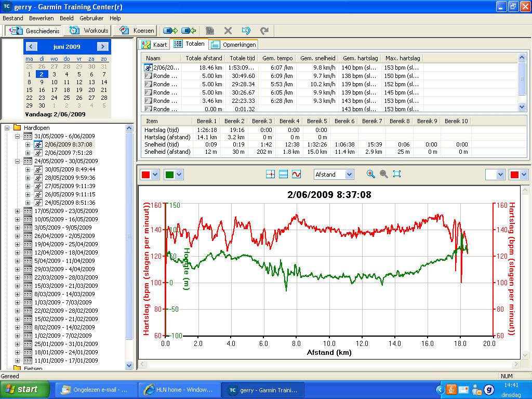532x399 pixels.
Task: Toggle the graph crosshair cursor icon
Action: (270, 175)
